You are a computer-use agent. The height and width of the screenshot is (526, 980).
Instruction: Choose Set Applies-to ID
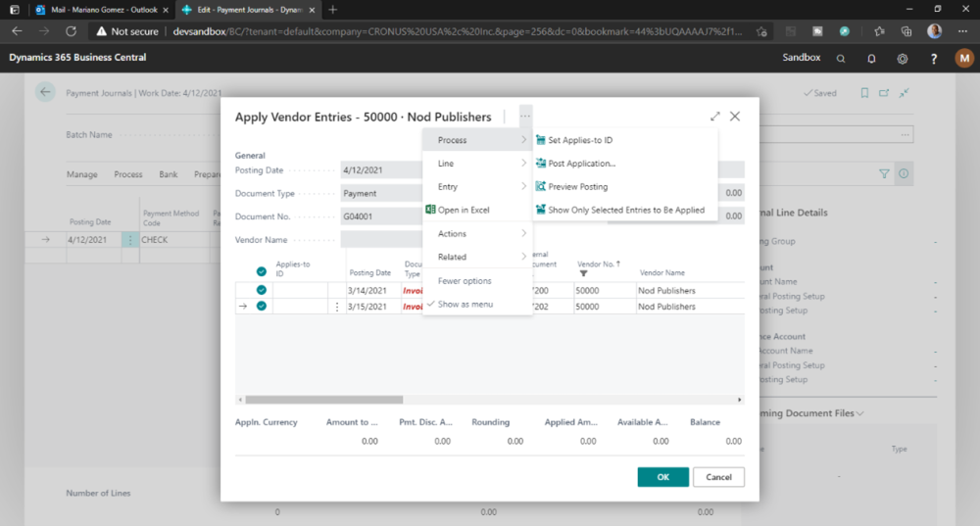580,140
